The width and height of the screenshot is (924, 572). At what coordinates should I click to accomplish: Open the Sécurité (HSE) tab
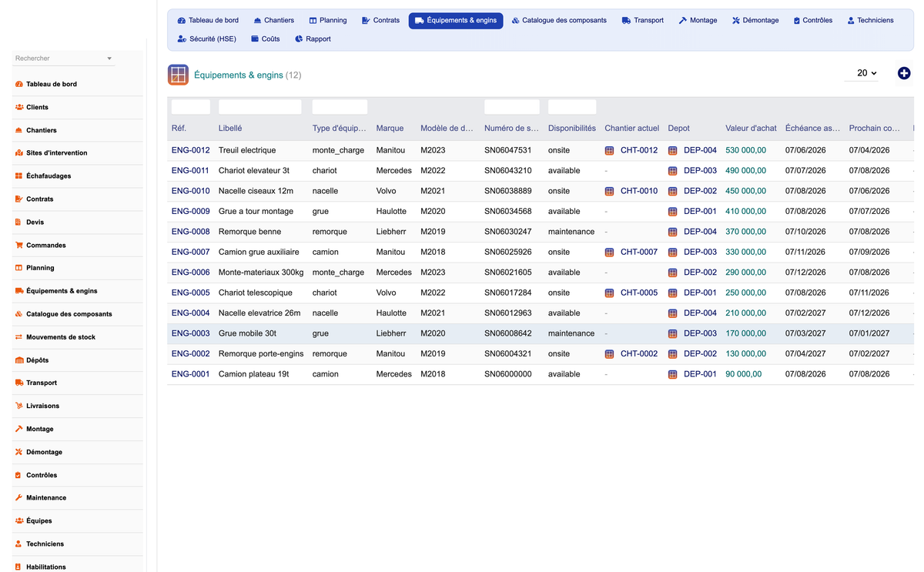click(x=207, y=38)
